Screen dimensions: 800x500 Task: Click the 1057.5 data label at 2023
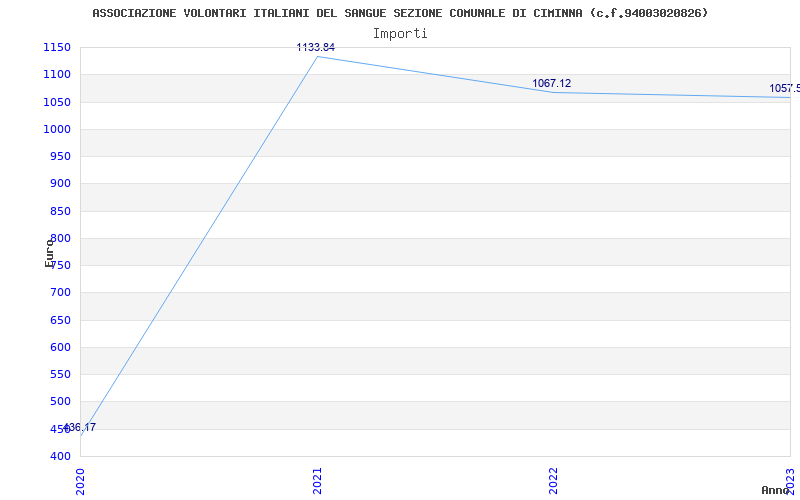[785, 89]
